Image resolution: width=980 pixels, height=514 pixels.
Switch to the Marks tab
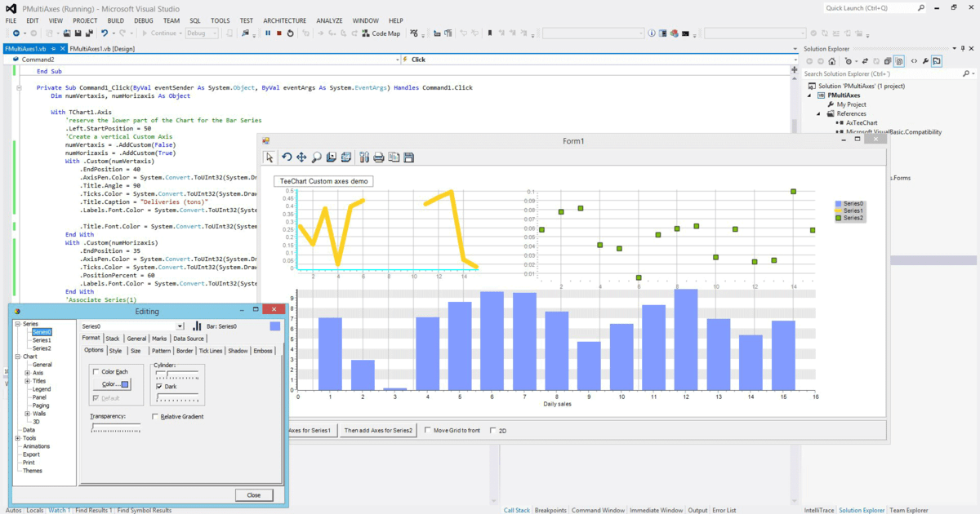click(160, 339)
